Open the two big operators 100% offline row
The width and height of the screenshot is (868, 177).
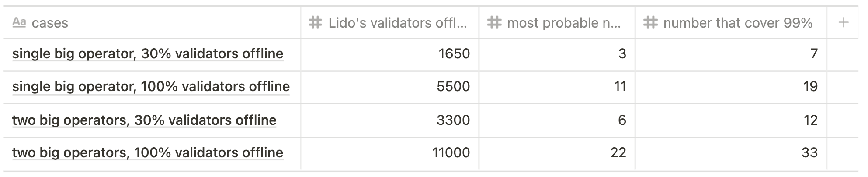click(148, 153)
